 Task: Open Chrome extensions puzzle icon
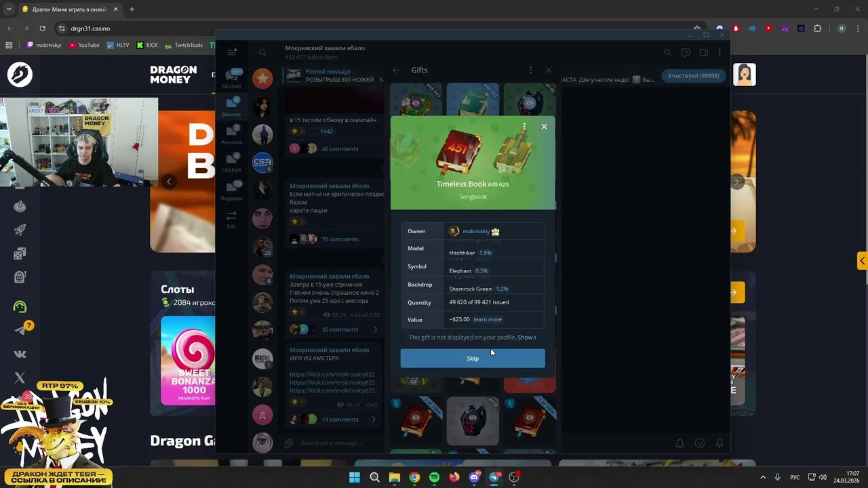click(x=817, y=28)
